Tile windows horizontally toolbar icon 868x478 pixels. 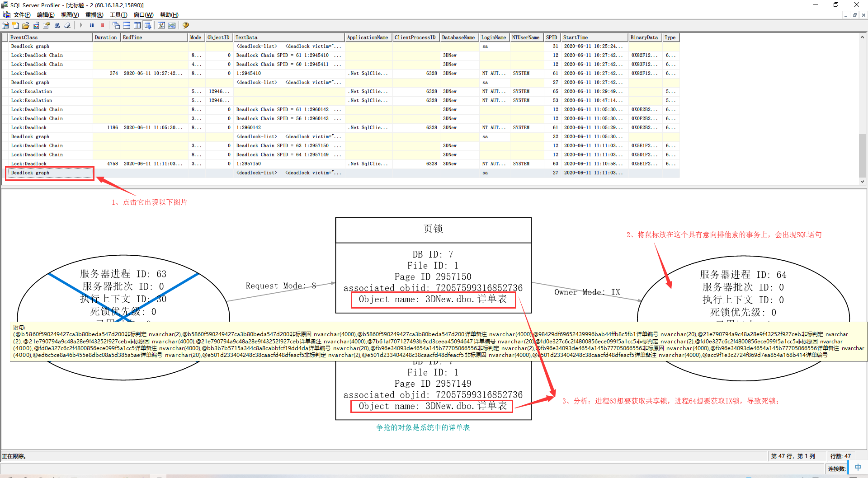[x=127, y=25]
